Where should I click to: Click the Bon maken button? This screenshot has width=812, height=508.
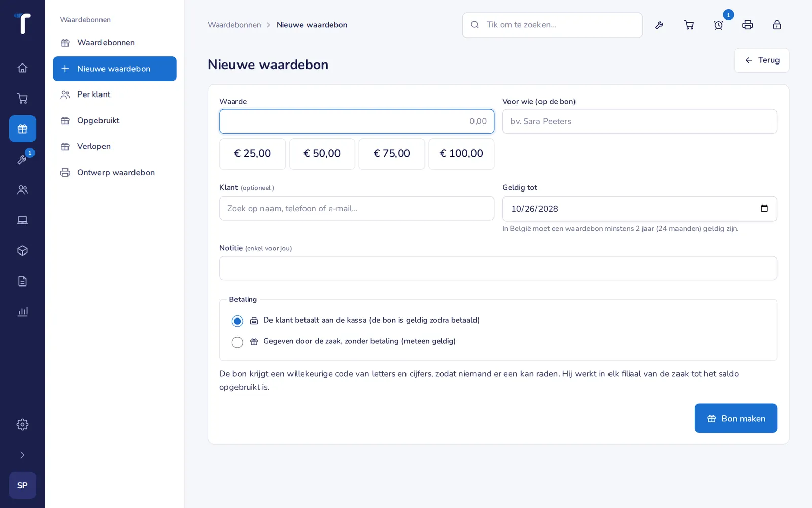point(736,419)
